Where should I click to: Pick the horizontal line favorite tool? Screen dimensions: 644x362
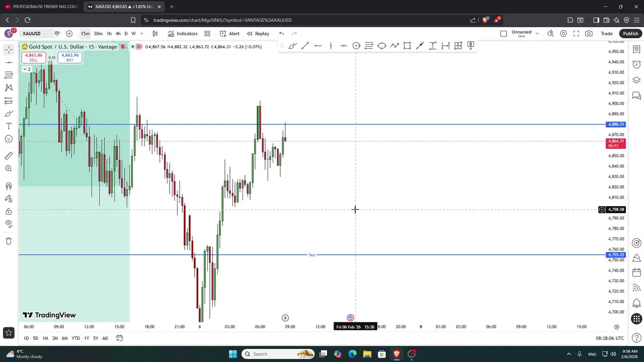point(318,46)
